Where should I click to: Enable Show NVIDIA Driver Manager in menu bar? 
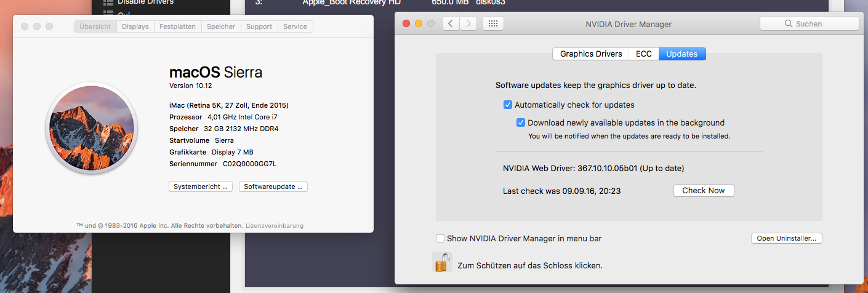(x=440, y=238)
